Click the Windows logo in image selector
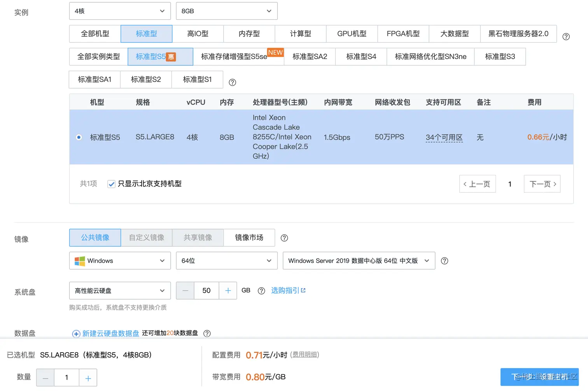Viewport: 588px width, 391px height. [79, 261]
